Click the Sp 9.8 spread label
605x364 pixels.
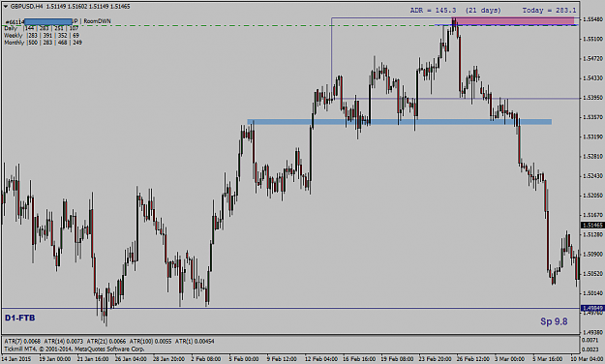(x=554, y=321)
